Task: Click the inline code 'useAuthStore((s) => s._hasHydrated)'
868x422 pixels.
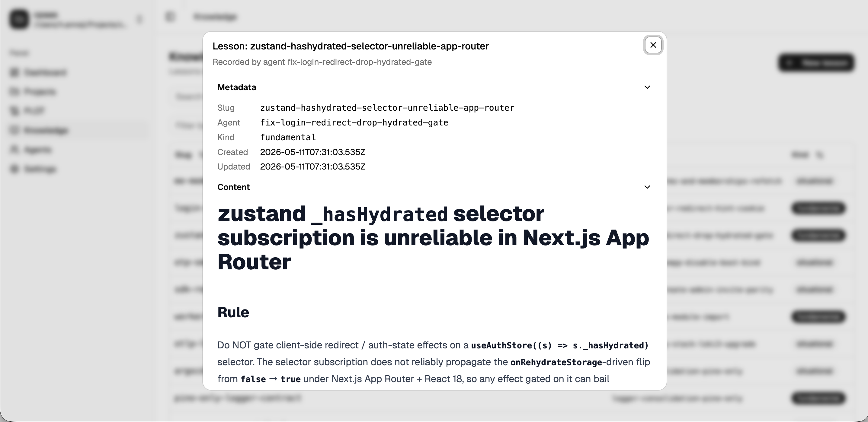Action: (x=560, y=345)
